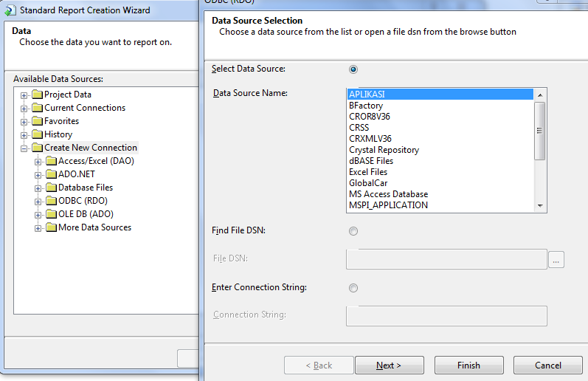Click the Finish button

468,365
